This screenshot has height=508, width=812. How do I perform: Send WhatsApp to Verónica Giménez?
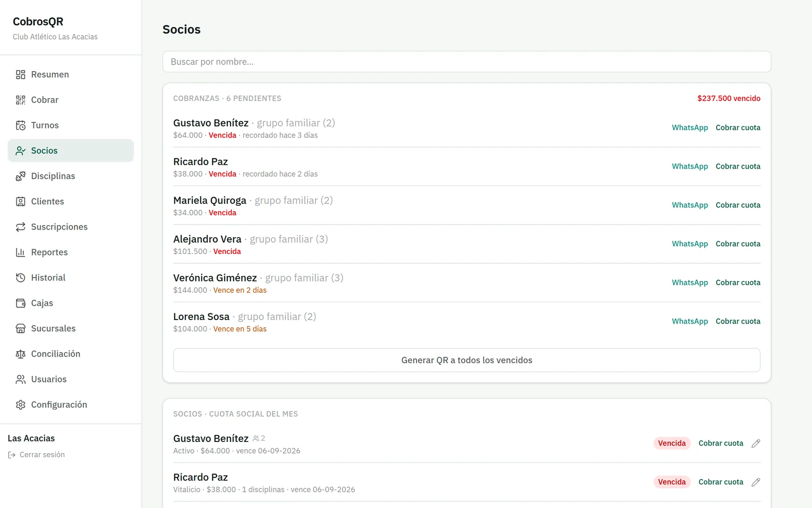pyautogui.click(x=690, y=282)
